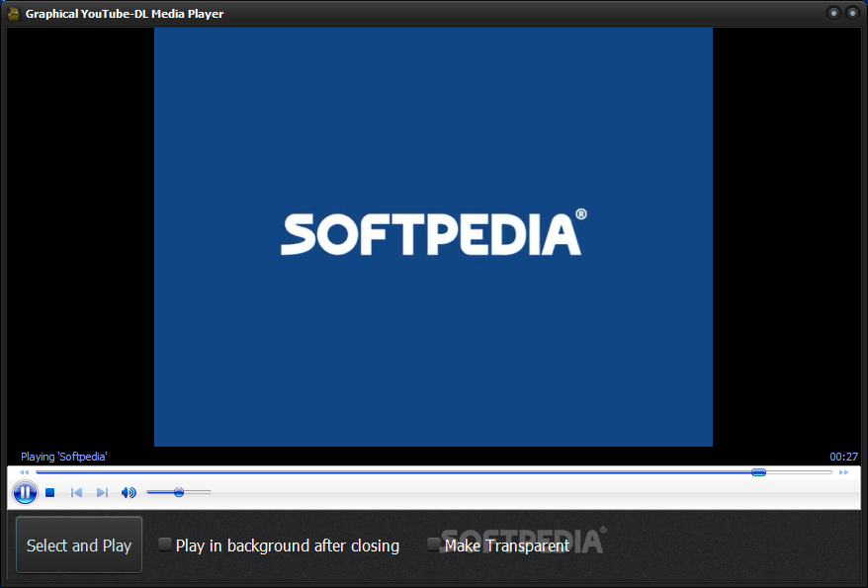The image size is (868, 588).
Task: Mute audio with the speaker icon
Action: 129,492
